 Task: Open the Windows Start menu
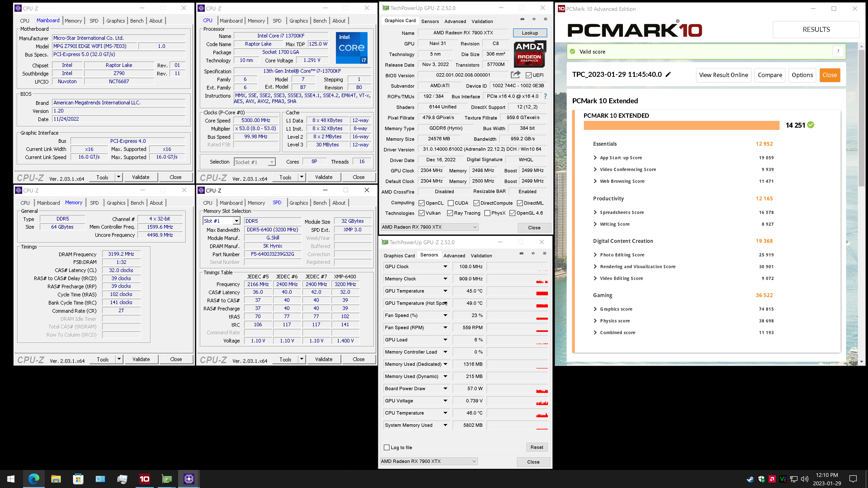11,479
